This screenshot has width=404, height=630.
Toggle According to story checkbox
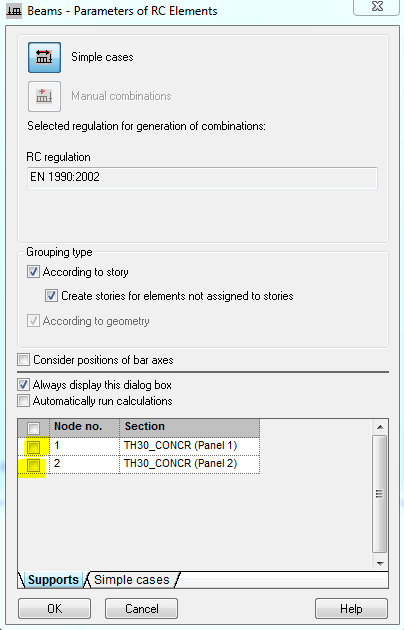point(33,272)
